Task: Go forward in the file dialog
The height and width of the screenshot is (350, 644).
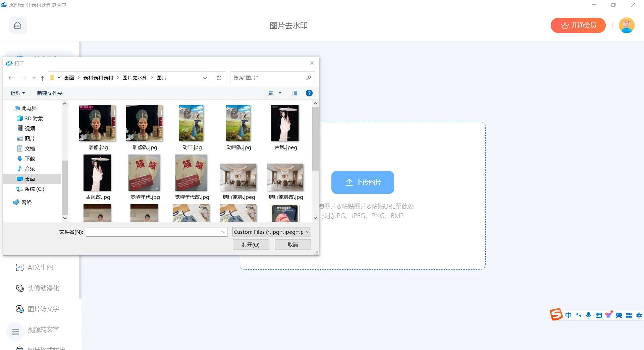Action: click(24, 78)
